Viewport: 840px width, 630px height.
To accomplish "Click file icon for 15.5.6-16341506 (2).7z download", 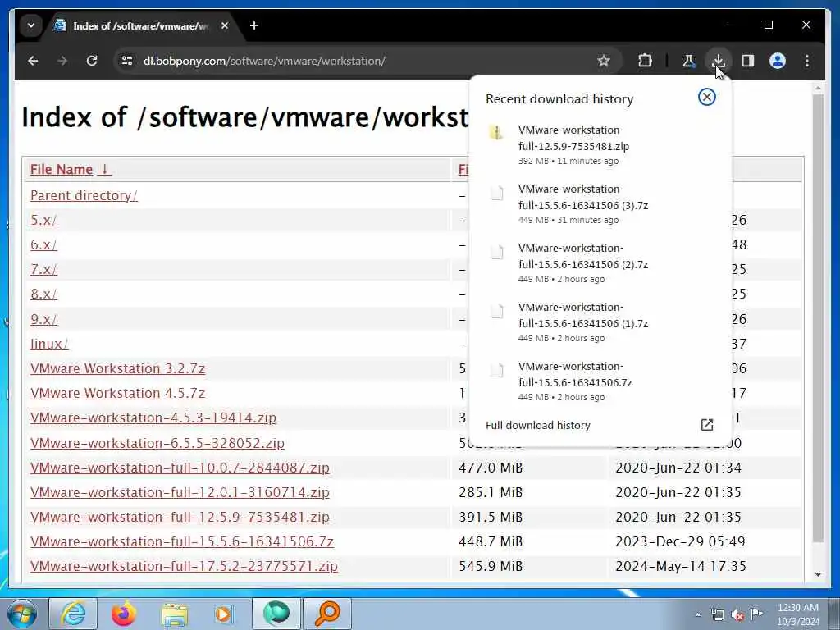I will click(497, 251).
